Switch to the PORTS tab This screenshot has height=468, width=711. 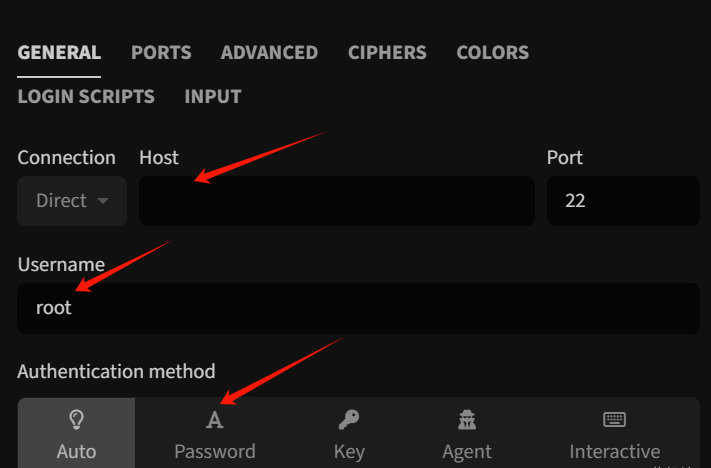pos(161,53)
